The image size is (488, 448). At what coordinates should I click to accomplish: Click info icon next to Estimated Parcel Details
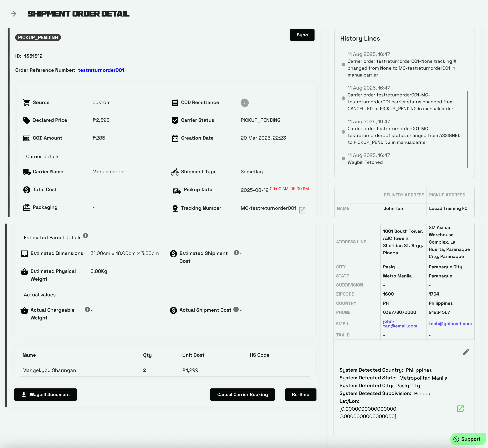[x=85, y=236]
